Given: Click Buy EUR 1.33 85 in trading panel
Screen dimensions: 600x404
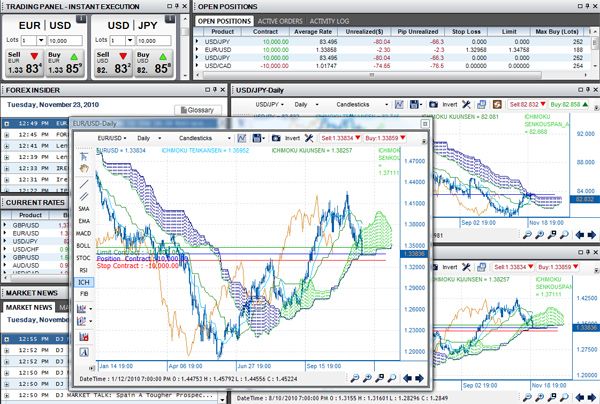Looking at the screenshot, I should [x=65, y=63].
